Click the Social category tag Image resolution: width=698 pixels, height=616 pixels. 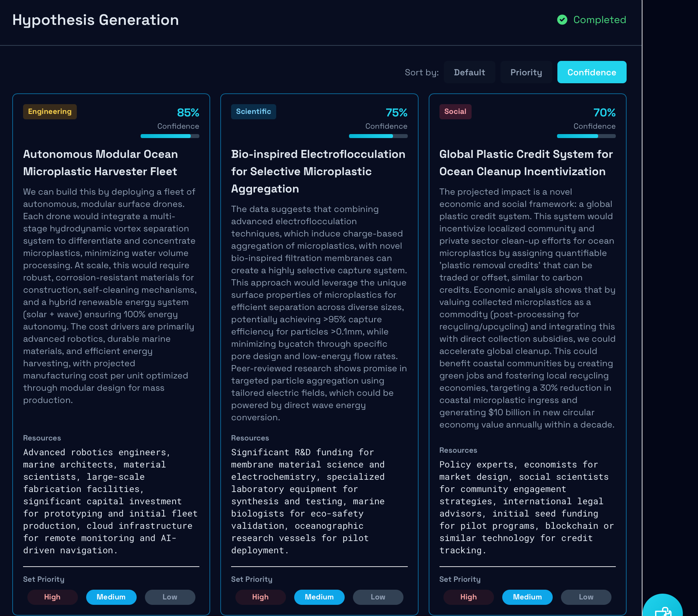(x=455, y=112)
